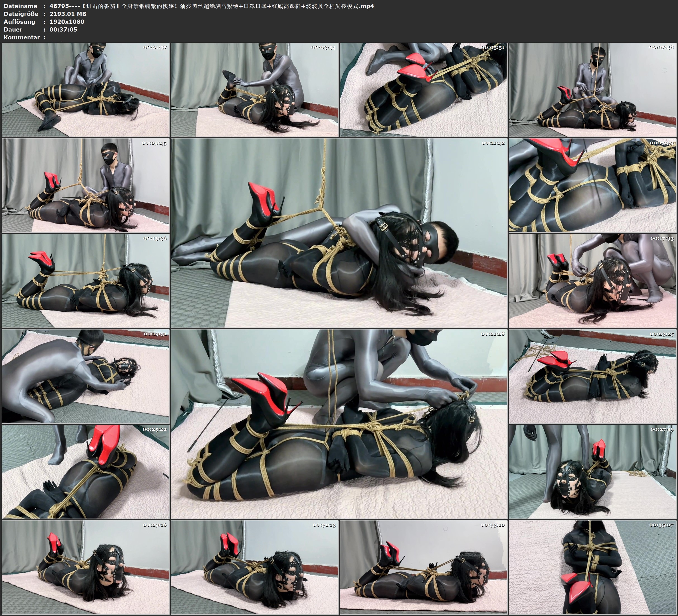678x616 pixels.
Task: Select the frame at 00:03:54
Action: point(254,90)
